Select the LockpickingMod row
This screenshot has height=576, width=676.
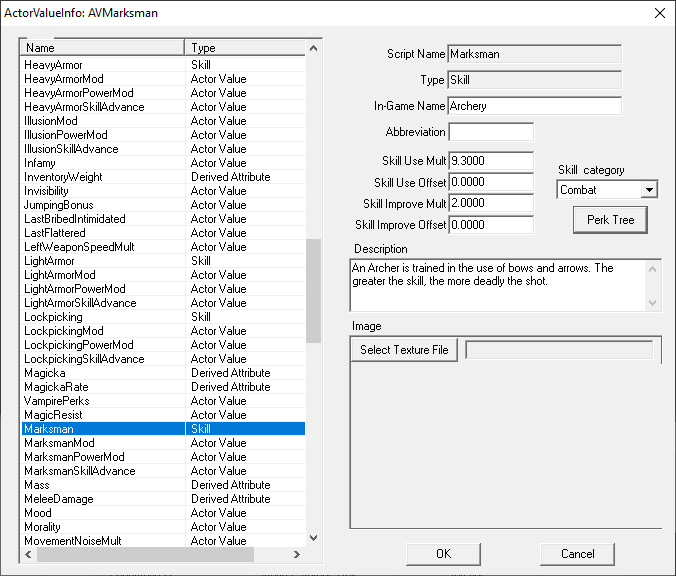(x=163, y=331)
